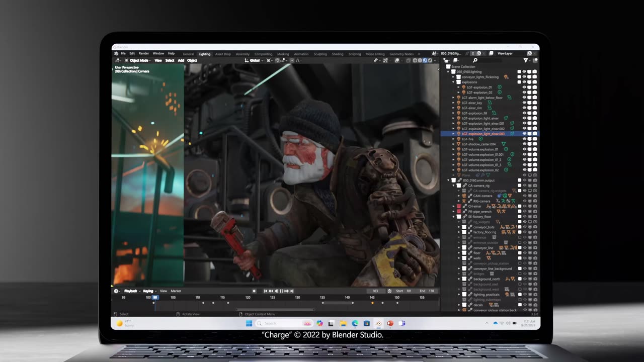This screenshot has width=644, height=362.
Task: Click the auto keying record button
Action: pyautogui.click(x=254, y=291)
